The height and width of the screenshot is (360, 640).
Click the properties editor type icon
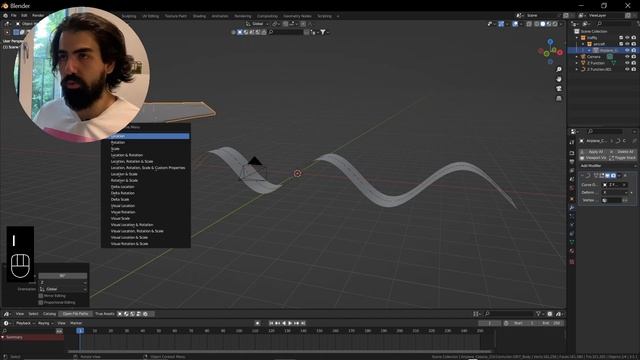574,131
